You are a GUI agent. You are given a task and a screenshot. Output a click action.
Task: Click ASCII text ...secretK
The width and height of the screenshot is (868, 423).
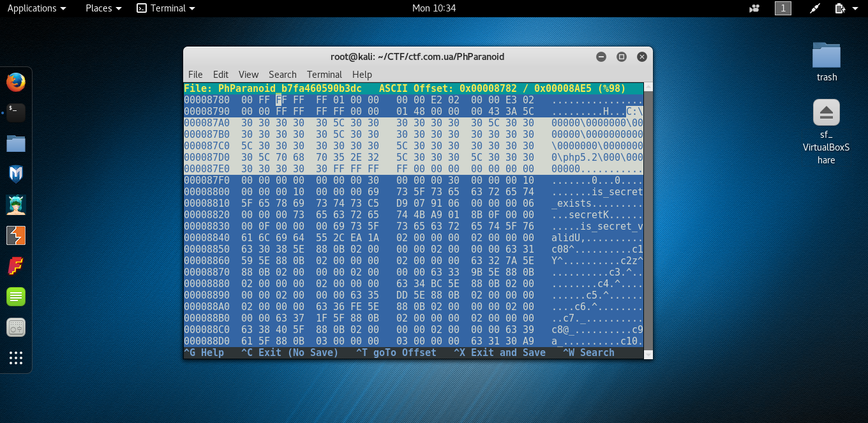[x=580, y=215]
